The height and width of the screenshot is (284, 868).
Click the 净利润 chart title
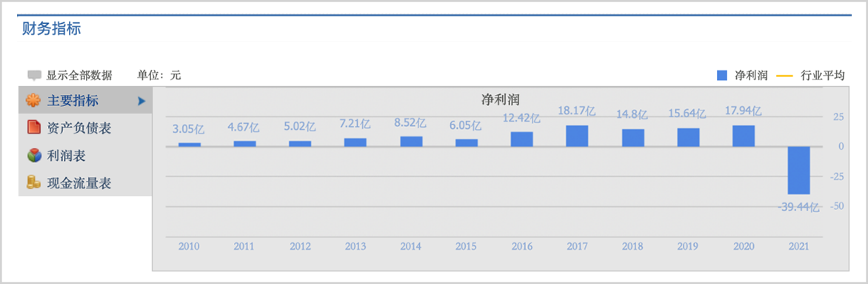pos(501,99)
